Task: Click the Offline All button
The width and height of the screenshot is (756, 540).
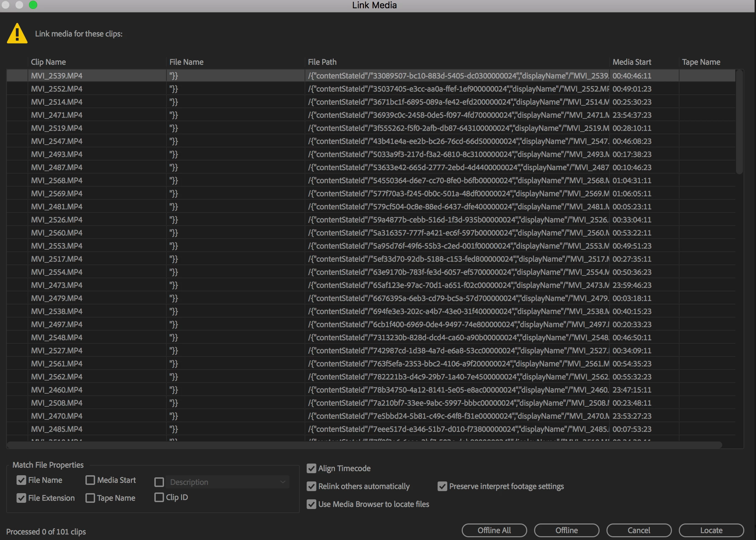Action: [494, 530]
